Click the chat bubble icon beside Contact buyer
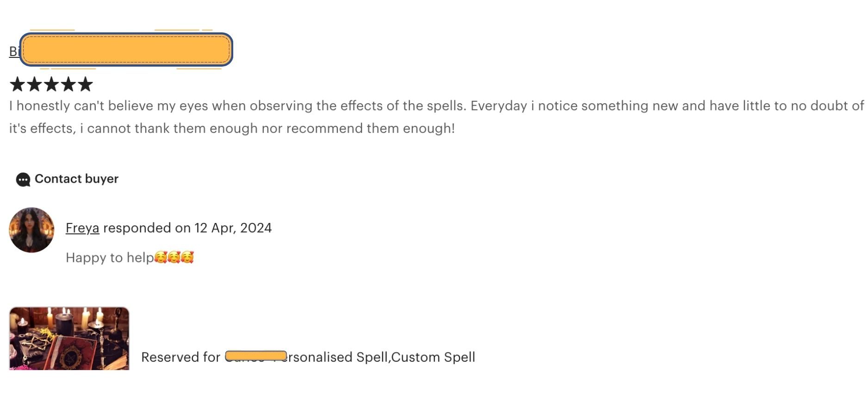This screenshot has height=408, width=868. coord(23,179)
